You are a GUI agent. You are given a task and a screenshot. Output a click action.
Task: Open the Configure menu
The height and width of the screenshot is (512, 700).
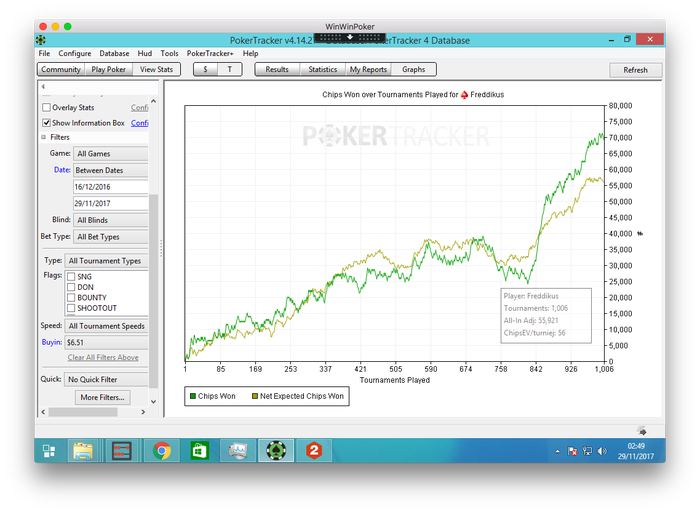click(x=75, y=54)
